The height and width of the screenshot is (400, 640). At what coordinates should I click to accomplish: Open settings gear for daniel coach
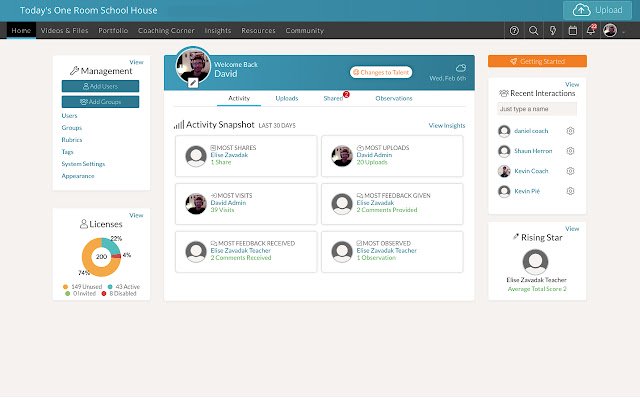click(570, 131)
